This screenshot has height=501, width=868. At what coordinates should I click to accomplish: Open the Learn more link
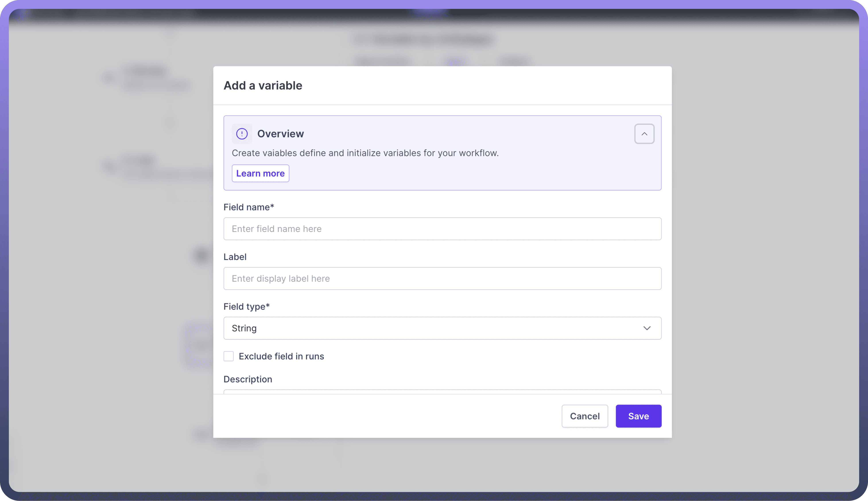[x=260, y=173]
